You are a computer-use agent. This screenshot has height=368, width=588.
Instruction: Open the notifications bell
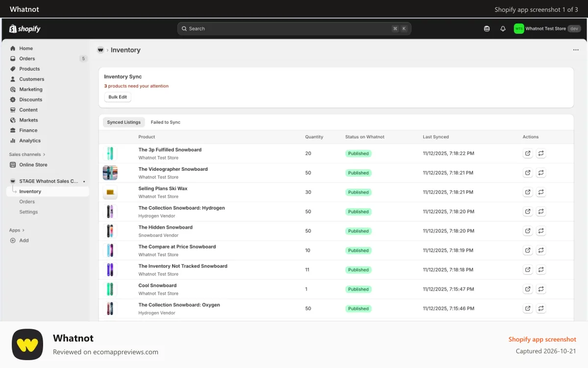tap(503, 28)
